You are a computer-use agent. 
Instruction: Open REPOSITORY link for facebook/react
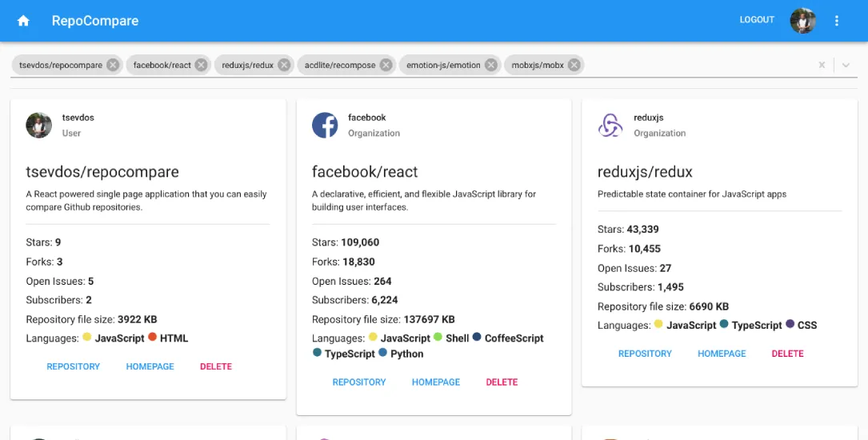click(x=359, y=382)
